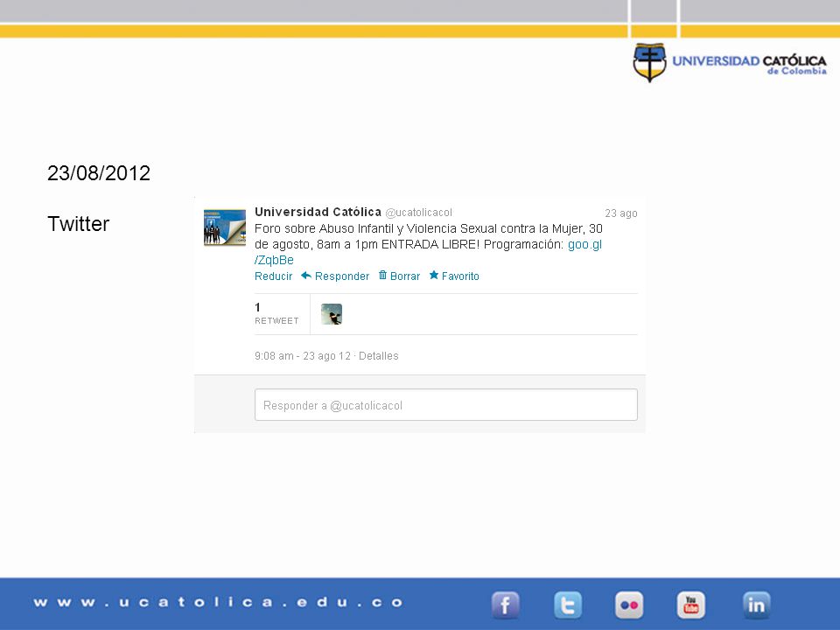Click the Universidad Católica de Colombia logo
Image resolution: width=840 pixels, height=630 pixels.
730,63
